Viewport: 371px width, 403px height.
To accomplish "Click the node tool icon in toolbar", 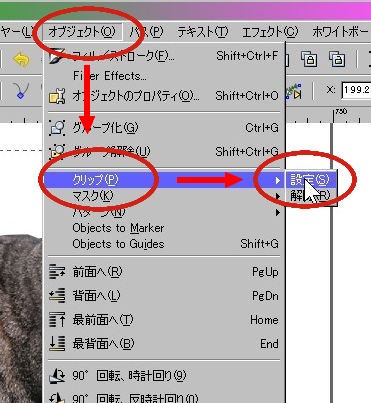I will pos(21,92).
